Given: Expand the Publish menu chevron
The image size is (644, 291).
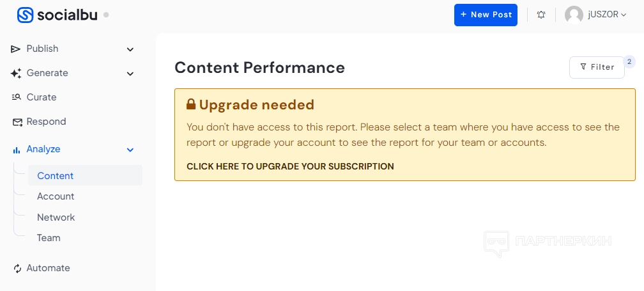Looking at the screenshot, I should pos(130,49).
